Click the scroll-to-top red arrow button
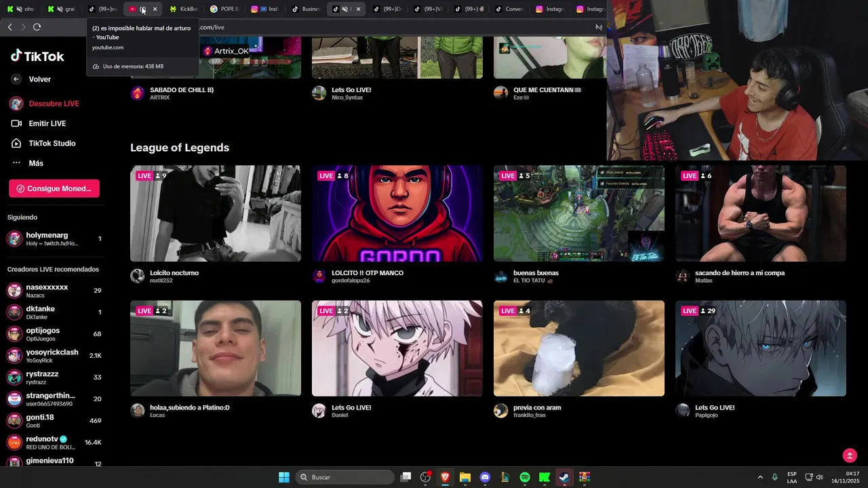 click(x=850, y=455)
